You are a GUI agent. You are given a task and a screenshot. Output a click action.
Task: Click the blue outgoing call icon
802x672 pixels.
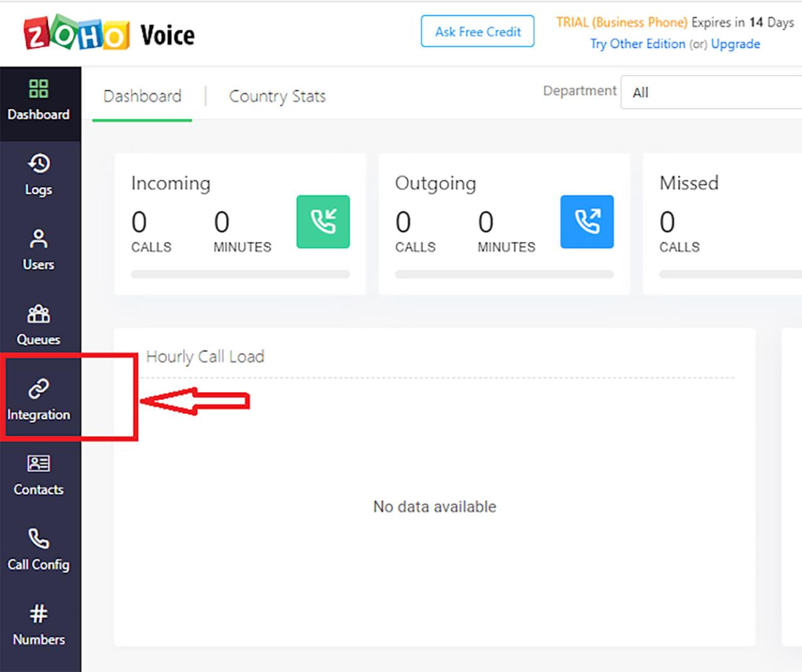(x=587, y=222)
